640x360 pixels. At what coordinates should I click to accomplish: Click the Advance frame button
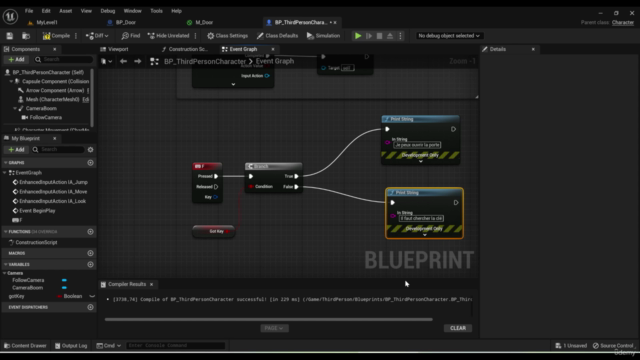369,36
